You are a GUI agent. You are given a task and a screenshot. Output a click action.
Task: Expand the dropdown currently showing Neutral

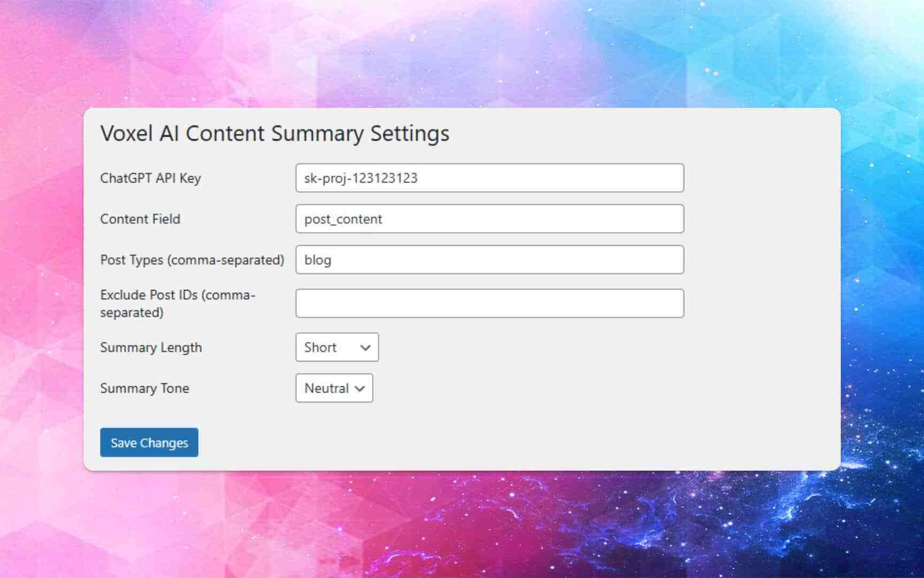tap(334, 388)
